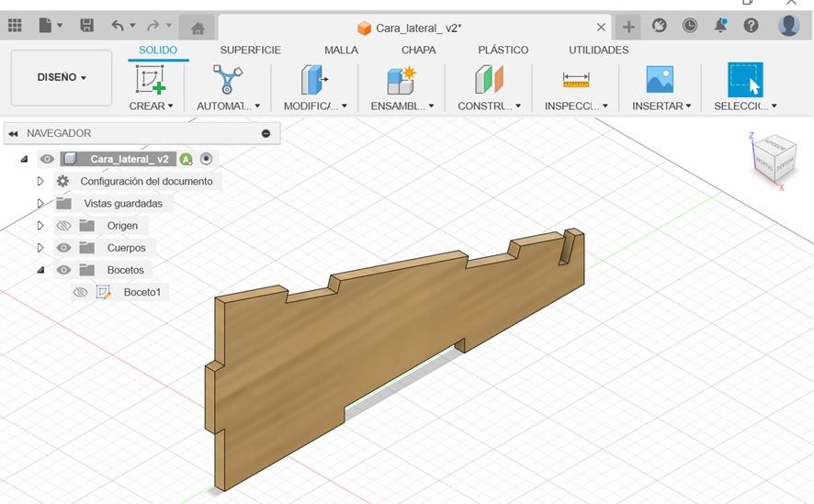Select the Vistas guardadas folder row
The height and width of the screenshot is (504, 814).
113,203
